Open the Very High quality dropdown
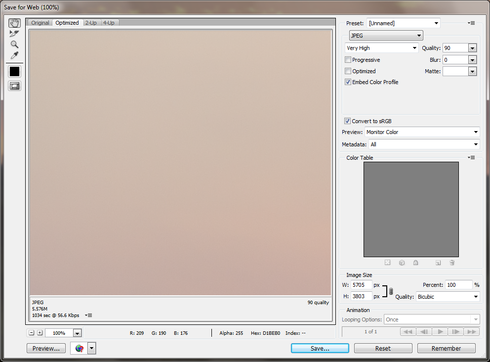The height and width of the screenshot is (362, 490). click(381, 48)
